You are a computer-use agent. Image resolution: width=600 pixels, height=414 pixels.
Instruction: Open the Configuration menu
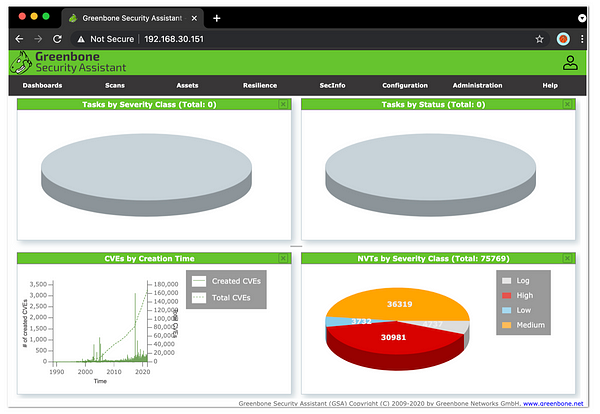point(405,85)
